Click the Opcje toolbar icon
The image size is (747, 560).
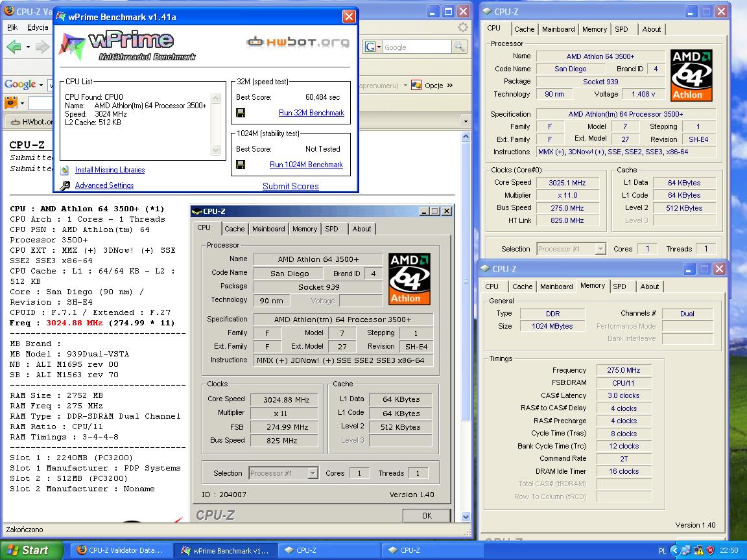click(416, 86)
